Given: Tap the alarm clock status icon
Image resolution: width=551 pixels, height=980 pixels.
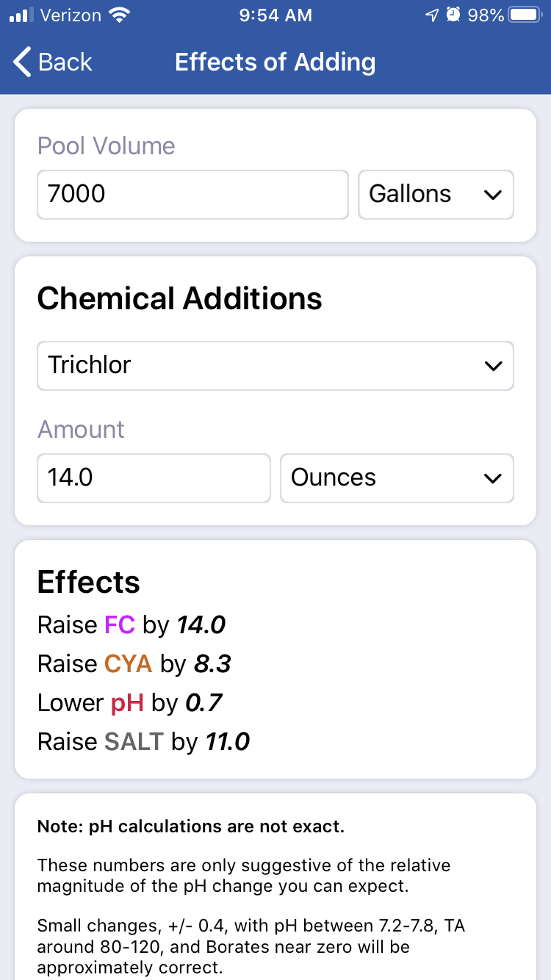Looking at the screenshot, I should tap(453, 15).
